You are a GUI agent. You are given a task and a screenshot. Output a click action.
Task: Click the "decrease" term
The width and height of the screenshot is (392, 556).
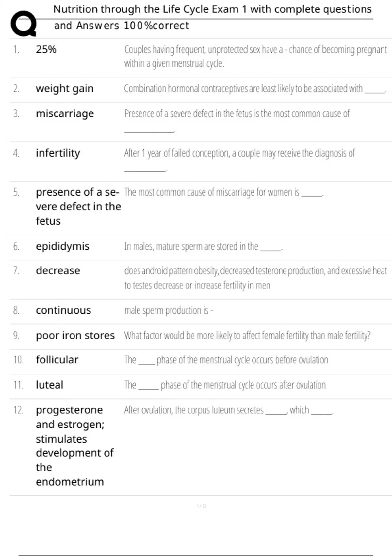[58, 271]
